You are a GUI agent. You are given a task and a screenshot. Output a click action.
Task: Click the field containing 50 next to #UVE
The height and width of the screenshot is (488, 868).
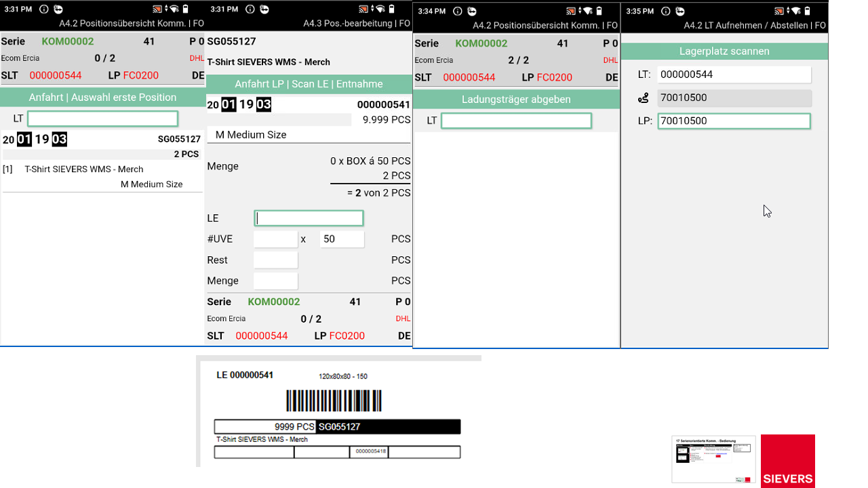tap(342, 239)
